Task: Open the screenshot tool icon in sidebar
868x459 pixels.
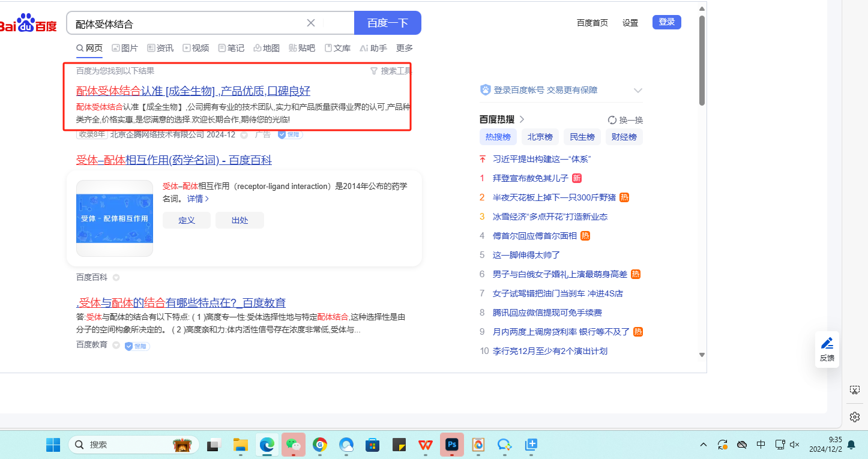Action: (855, 390)
